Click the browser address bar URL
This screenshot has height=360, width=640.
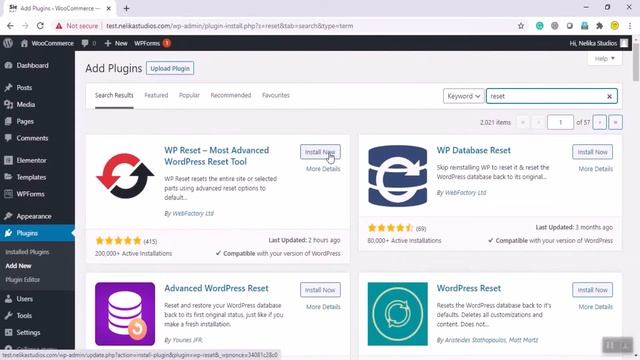229,26
